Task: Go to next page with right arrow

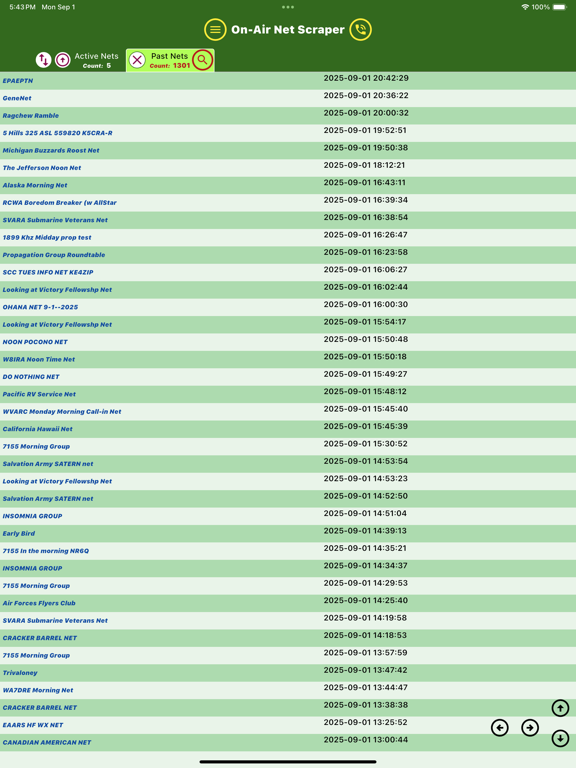Action: tap(530, 728)
